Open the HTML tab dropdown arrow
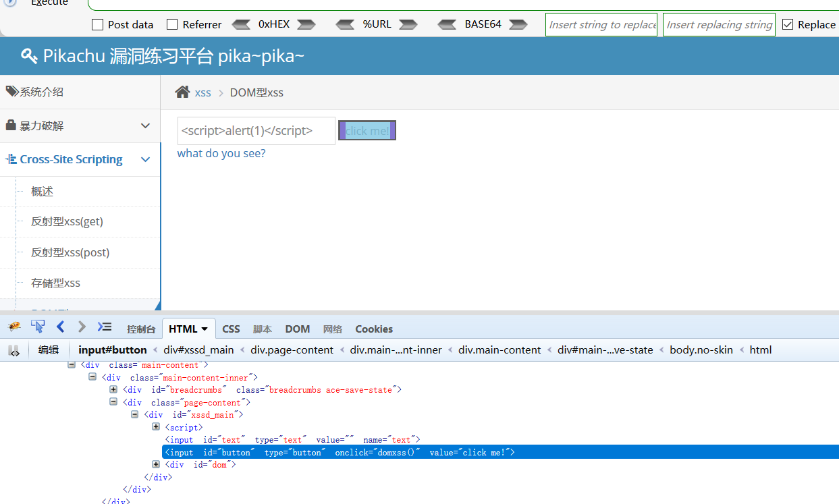Screen dimensions: 839x504 [x=205, y=329]
